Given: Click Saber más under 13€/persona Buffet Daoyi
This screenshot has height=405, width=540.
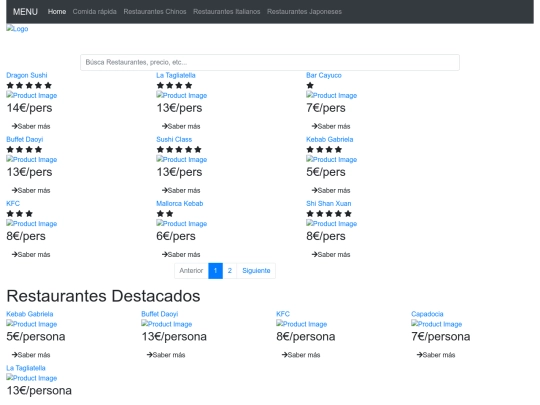Looking at the screenshot, I should click(166, 355).
